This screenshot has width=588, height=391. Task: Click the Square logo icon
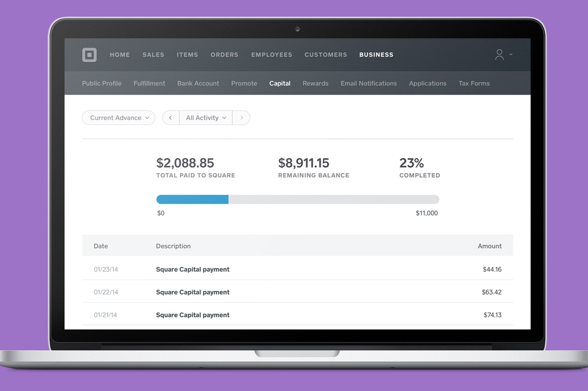click(x=89, y=55)
